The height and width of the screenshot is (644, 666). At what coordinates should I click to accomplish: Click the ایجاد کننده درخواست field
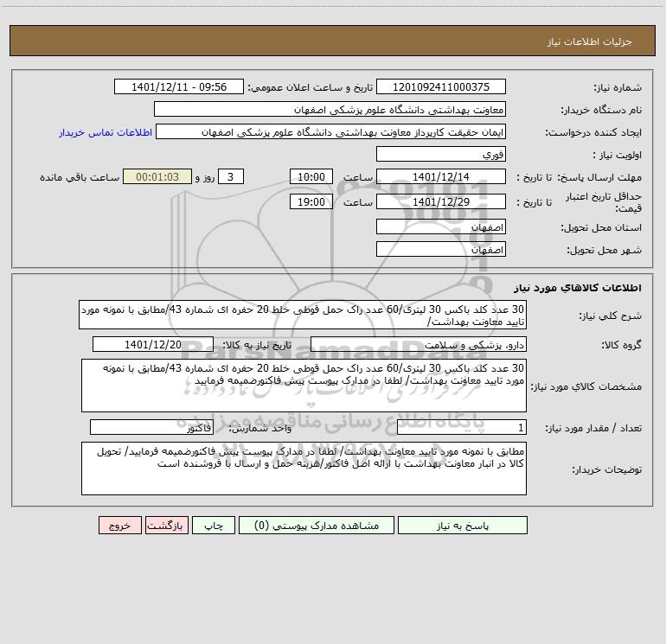331,132
